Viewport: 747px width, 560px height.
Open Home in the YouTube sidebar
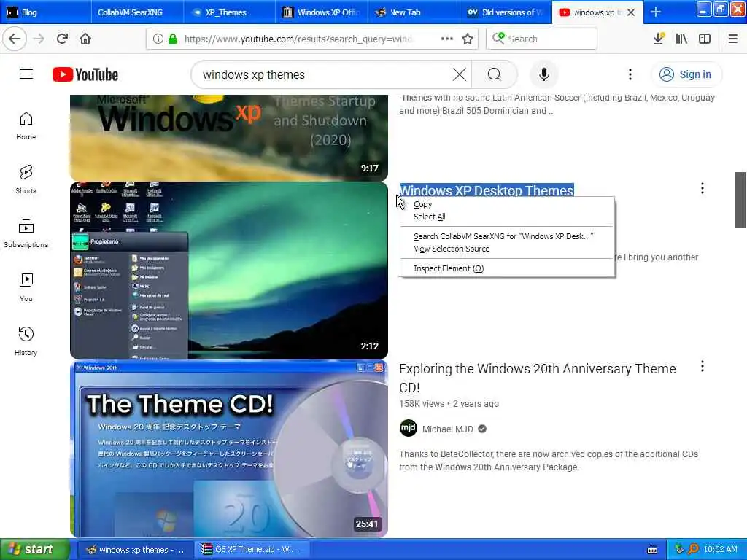click(x=26, y=125)
